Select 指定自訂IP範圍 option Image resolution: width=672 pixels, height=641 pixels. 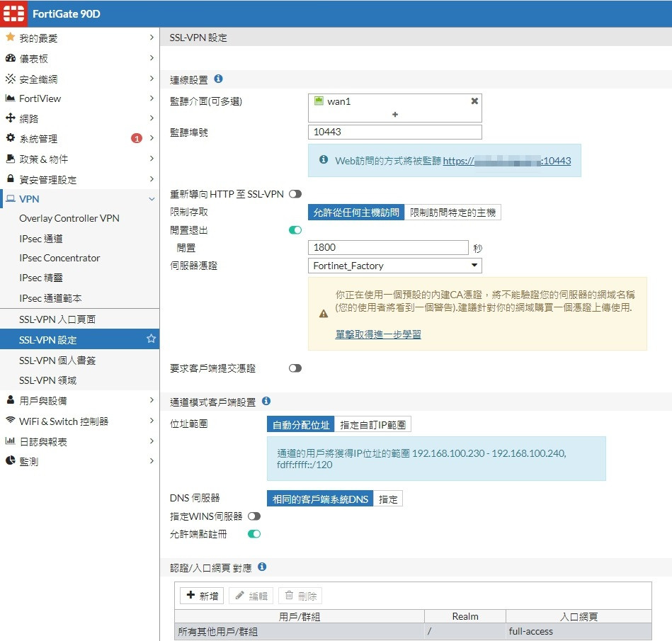373,424
